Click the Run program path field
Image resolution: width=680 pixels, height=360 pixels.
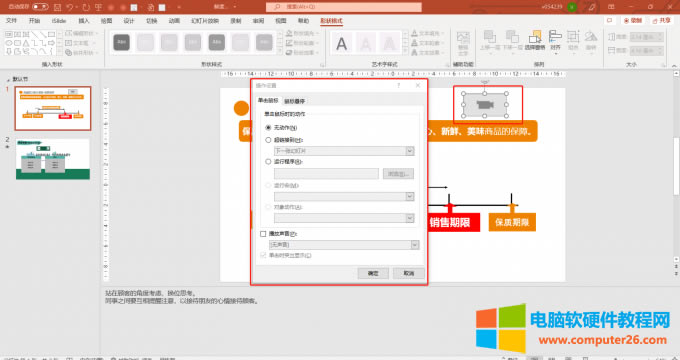click(x=326, y=174)
